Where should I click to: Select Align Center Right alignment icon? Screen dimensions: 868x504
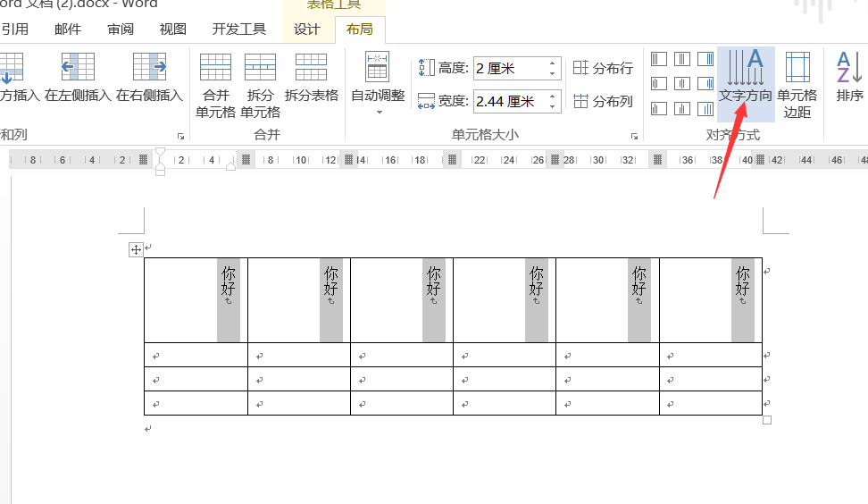click(705, 84)
